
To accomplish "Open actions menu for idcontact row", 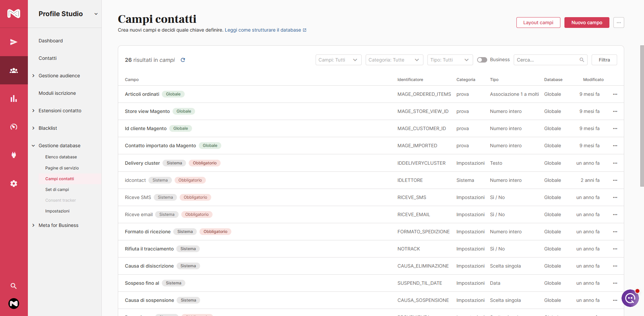I will (x=615, y=180).
